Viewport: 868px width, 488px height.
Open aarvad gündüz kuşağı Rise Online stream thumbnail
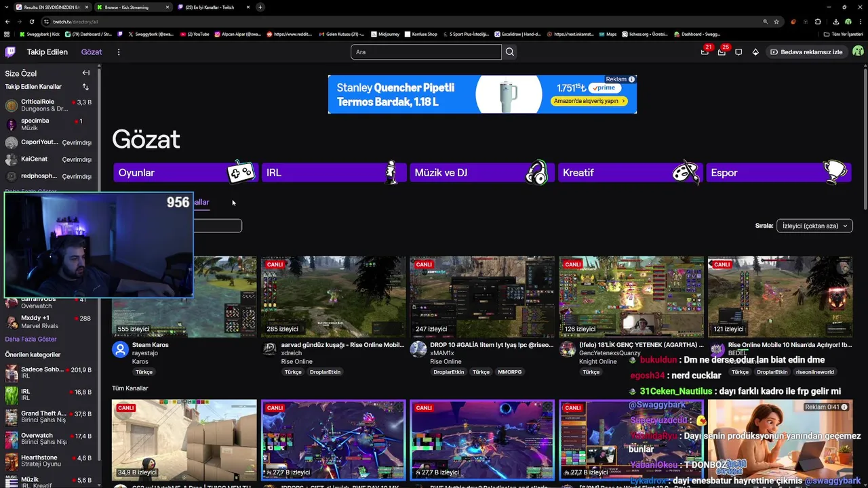pos(334,297)
